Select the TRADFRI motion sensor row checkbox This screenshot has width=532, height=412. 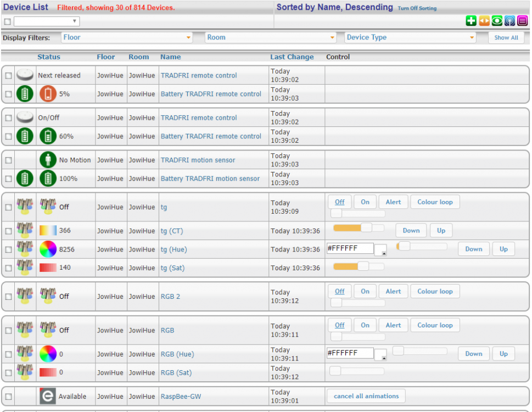[8, 160]
